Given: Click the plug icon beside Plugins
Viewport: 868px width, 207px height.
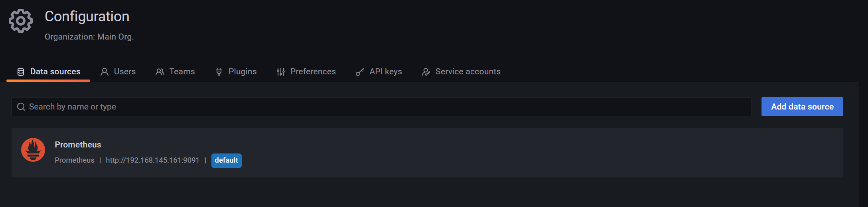Looking at the screenshot, I should click(219, 72).
